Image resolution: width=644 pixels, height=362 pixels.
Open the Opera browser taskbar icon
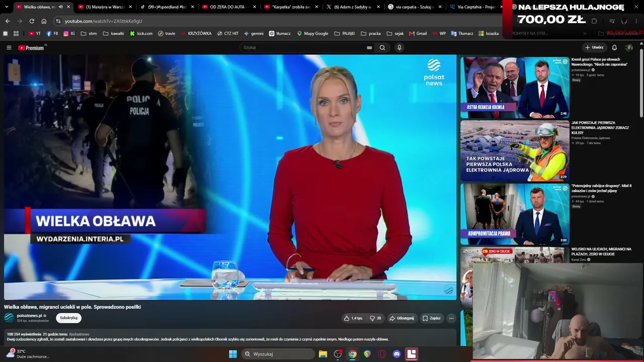coord(382,354)
